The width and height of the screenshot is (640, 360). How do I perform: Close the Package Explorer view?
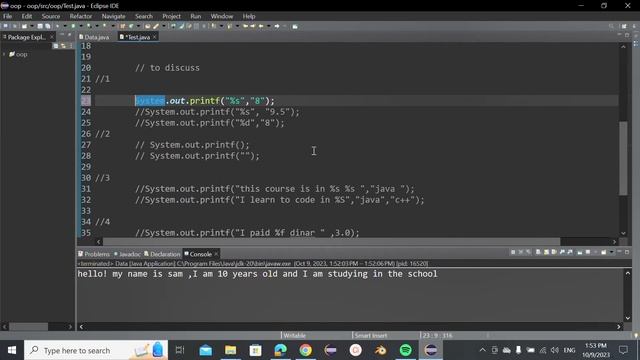coord(52,37)
